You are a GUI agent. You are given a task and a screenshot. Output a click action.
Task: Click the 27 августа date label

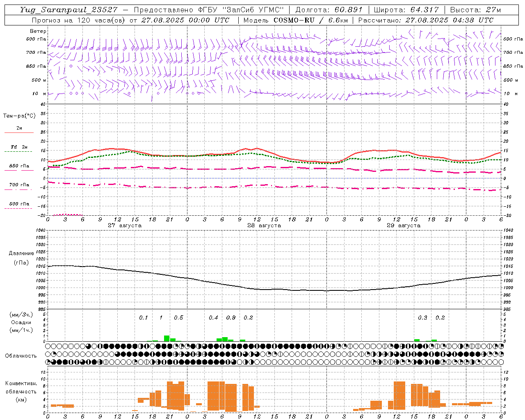125,226
